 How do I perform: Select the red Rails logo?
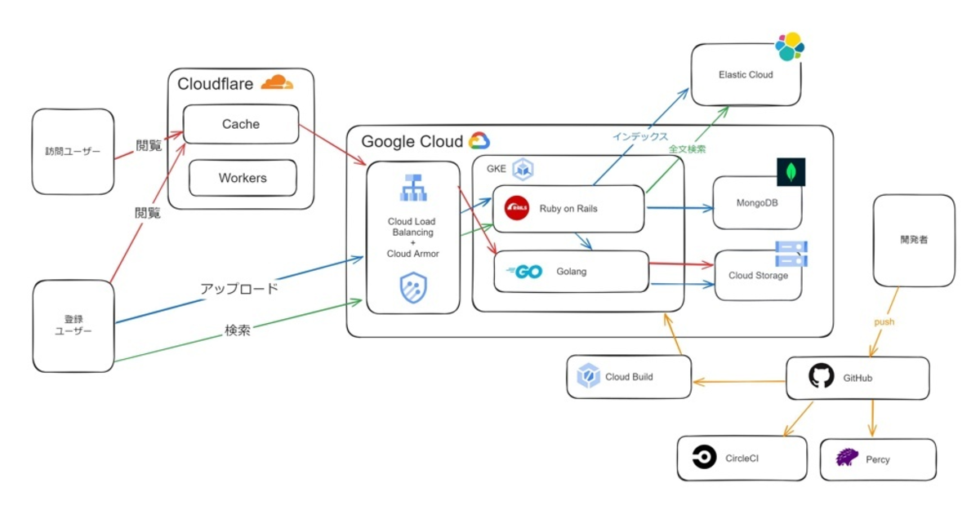coord(519,209)
